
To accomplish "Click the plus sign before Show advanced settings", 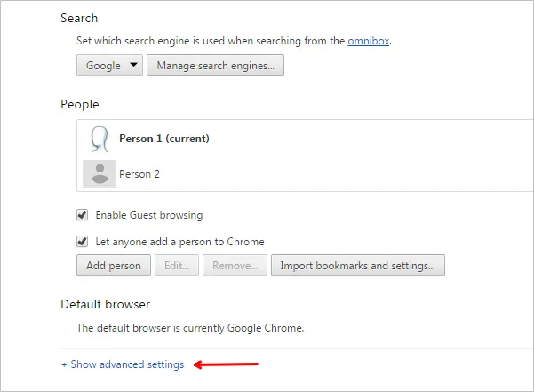I will coord(64,364).
